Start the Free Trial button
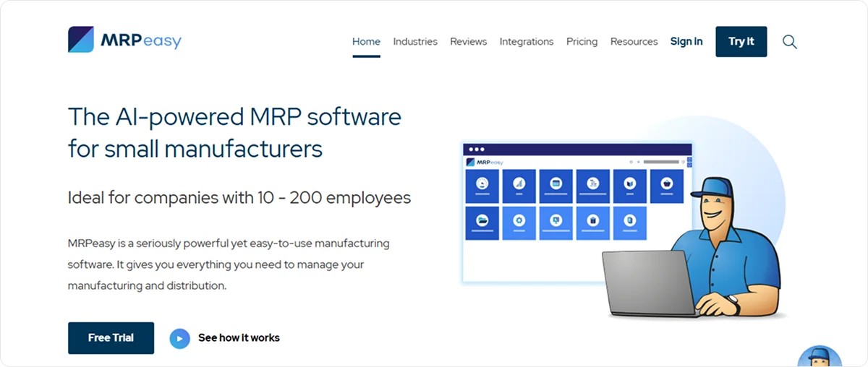The width and height of the screenshot is (868, 367). click(111, 338)
